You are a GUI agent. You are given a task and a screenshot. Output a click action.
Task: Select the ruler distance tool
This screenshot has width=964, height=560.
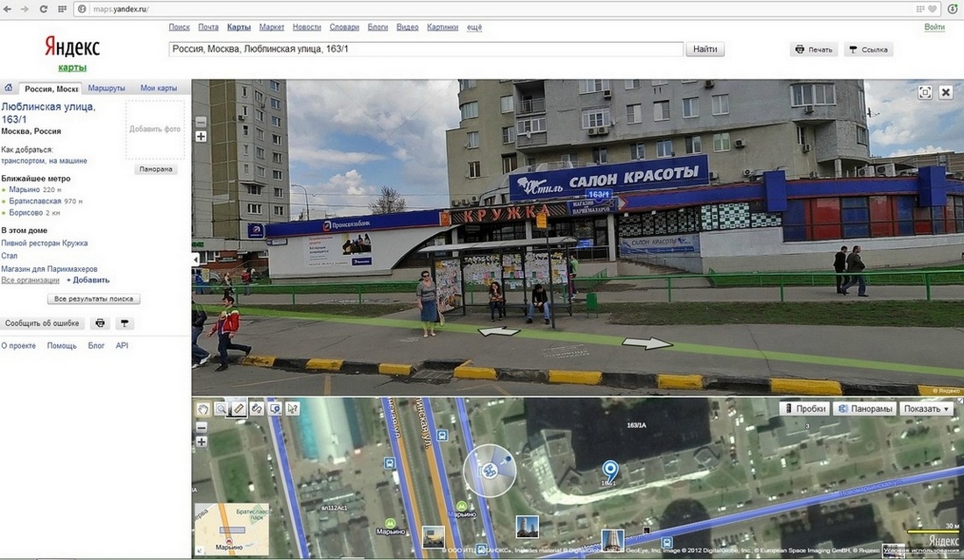pyautogui.click(x=238, y=408)
